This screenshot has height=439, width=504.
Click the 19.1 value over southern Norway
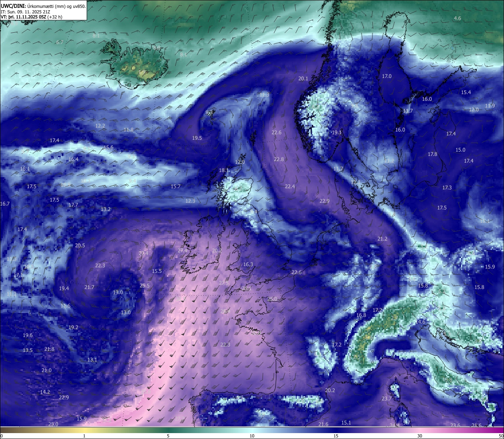337,133
